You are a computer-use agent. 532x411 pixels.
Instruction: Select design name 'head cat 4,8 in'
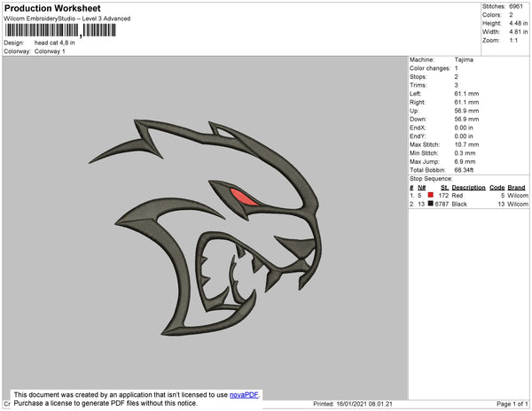coord(55,43)
